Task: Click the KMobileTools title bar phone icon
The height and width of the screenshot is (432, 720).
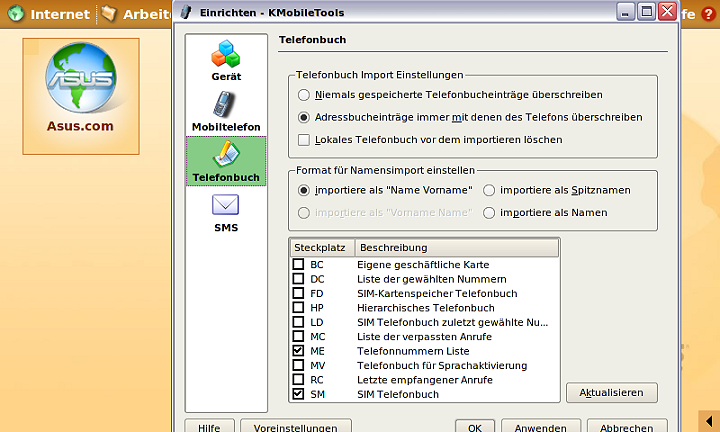Action: pyautogui.click(x=186, y=12)
